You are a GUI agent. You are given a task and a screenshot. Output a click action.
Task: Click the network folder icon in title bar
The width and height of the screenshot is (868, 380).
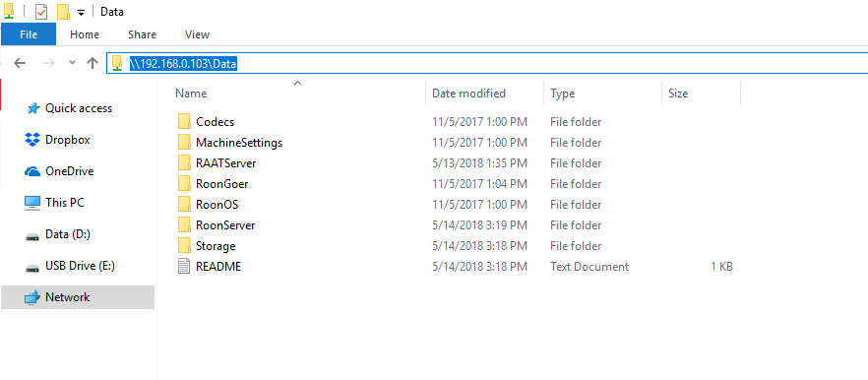[x=10, y=10]
